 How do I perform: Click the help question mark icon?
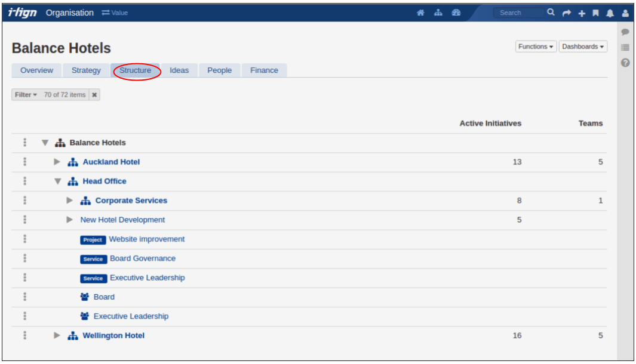point(625,63)
